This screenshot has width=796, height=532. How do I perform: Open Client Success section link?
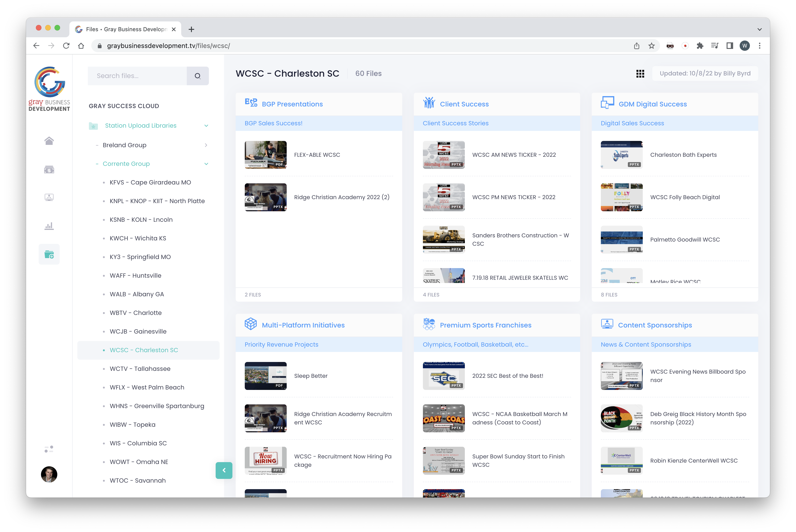[464, 104]
